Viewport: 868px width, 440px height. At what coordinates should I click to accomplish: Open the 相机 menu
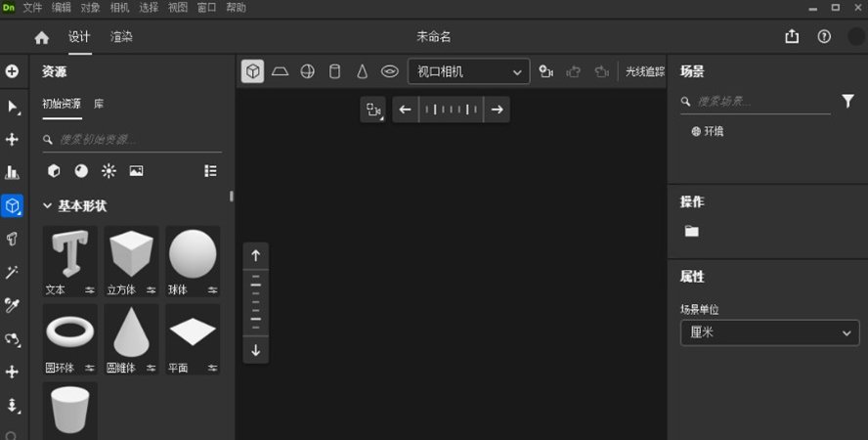tap(119, 8)
